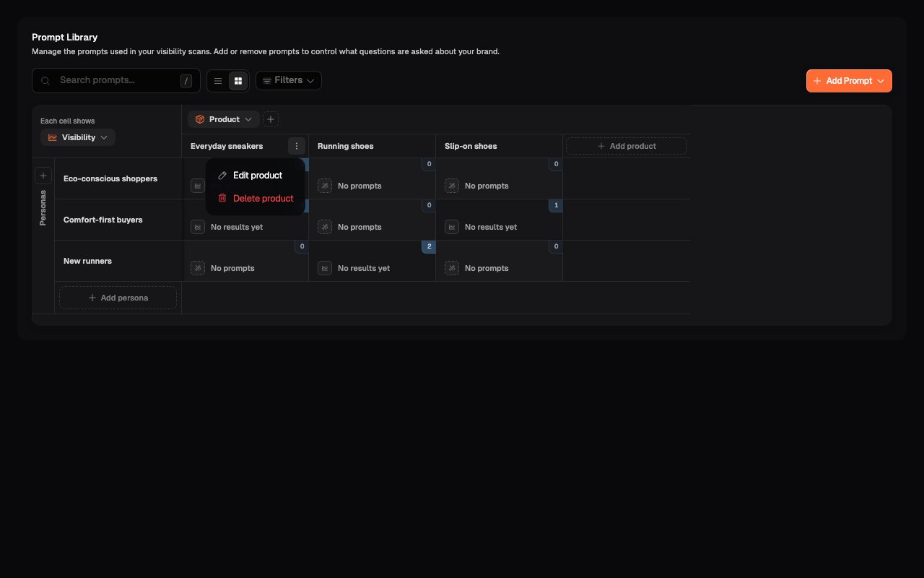Click the magnifier icon in search box
Screen dimensions: 924x578
point(45,81)
